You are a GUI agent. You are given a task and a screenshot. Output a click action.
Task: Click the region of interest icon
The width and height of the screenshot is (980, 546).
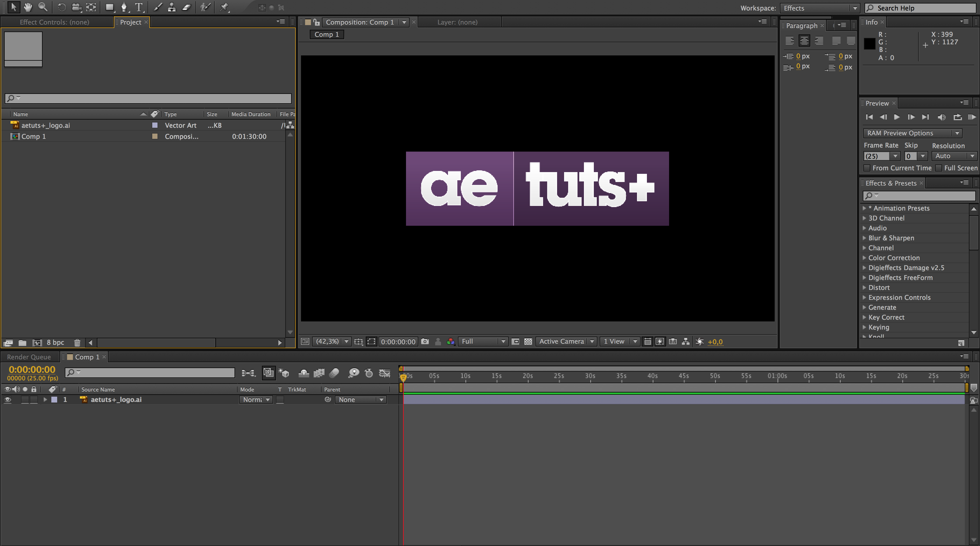point(515,341)
